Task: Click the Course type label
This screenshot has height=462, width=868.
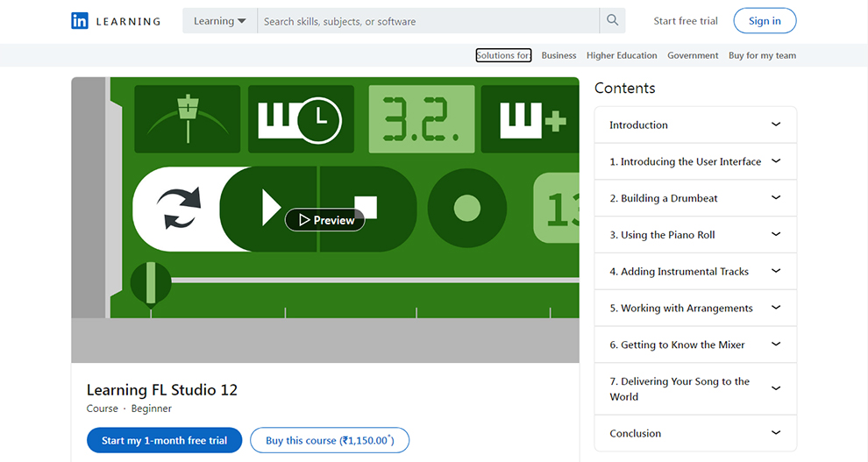Action: pyautogui.click(x=103, y=409)
